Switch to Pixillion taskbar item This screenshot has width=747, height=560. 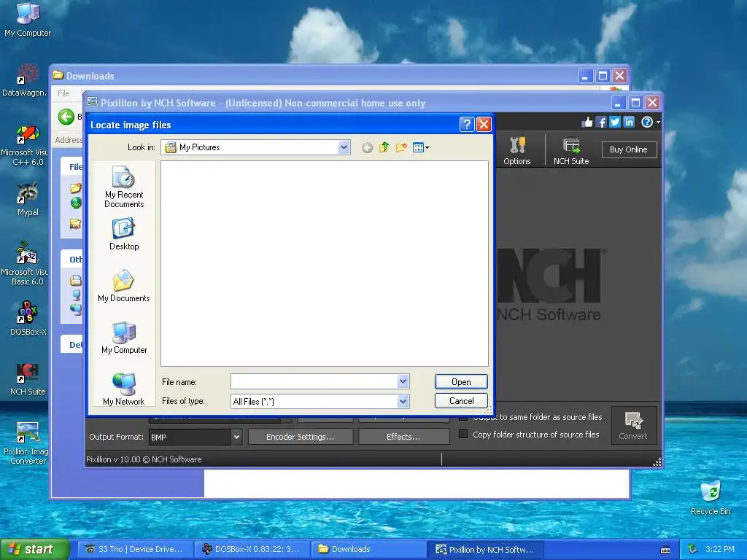[486, 549]
